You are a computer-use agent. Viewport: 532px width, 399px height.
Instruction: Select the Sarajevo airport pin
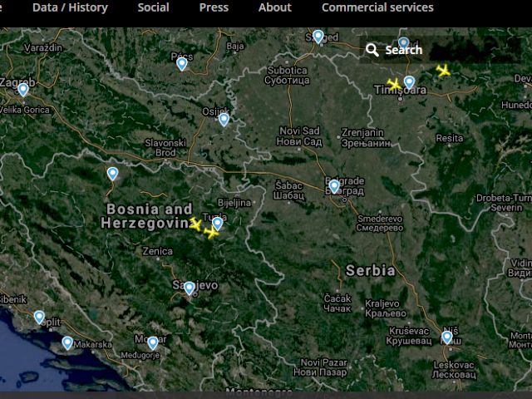pos(190,288)
